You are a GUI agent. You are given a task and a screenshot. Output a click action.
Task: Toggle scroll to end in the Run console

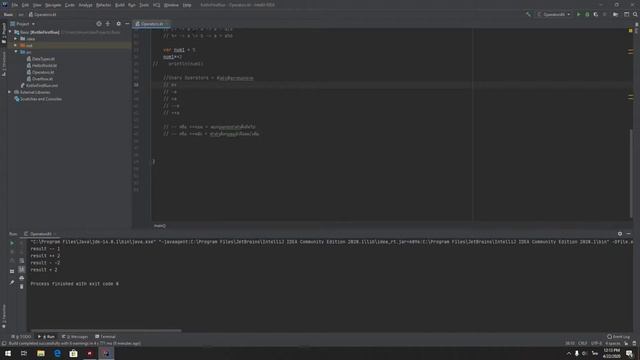point(22,269)
